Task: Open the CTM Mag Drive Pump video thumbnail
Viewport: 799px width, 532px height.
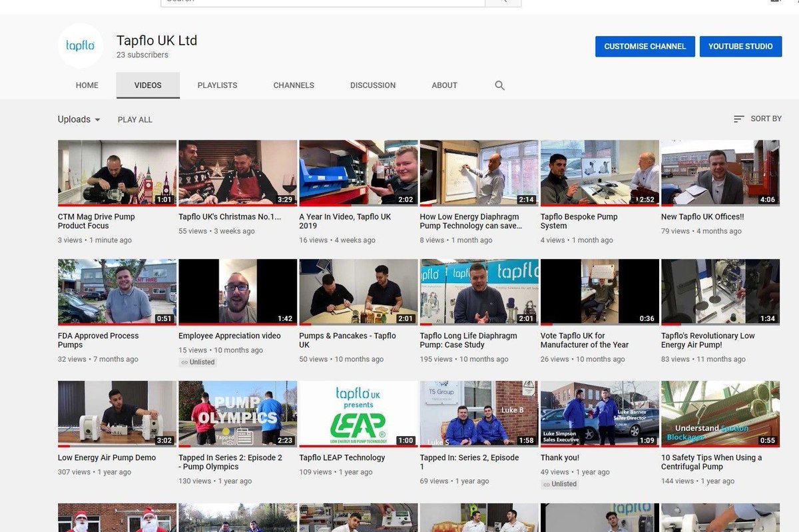Action: point(117,172)
